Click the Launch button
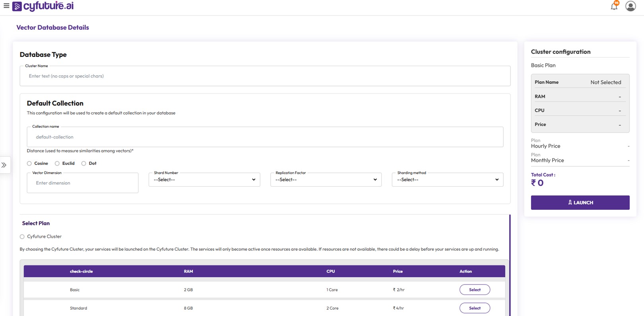 580,203
